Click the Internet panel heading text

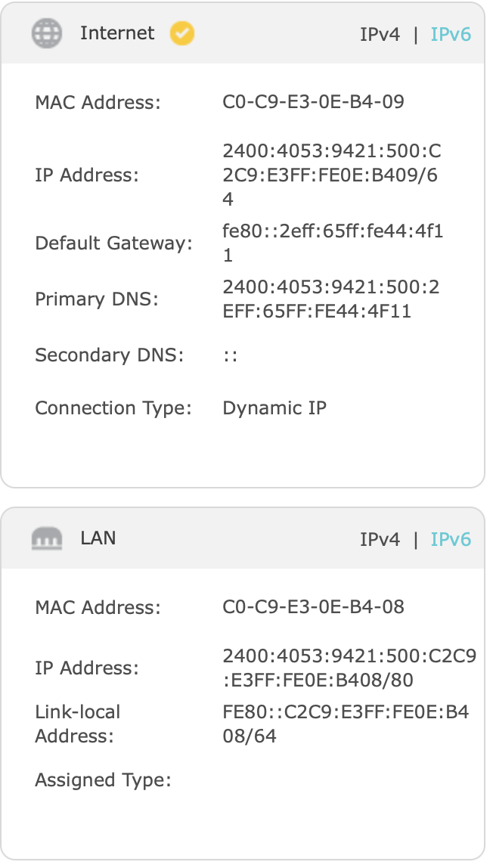[117, 33]
